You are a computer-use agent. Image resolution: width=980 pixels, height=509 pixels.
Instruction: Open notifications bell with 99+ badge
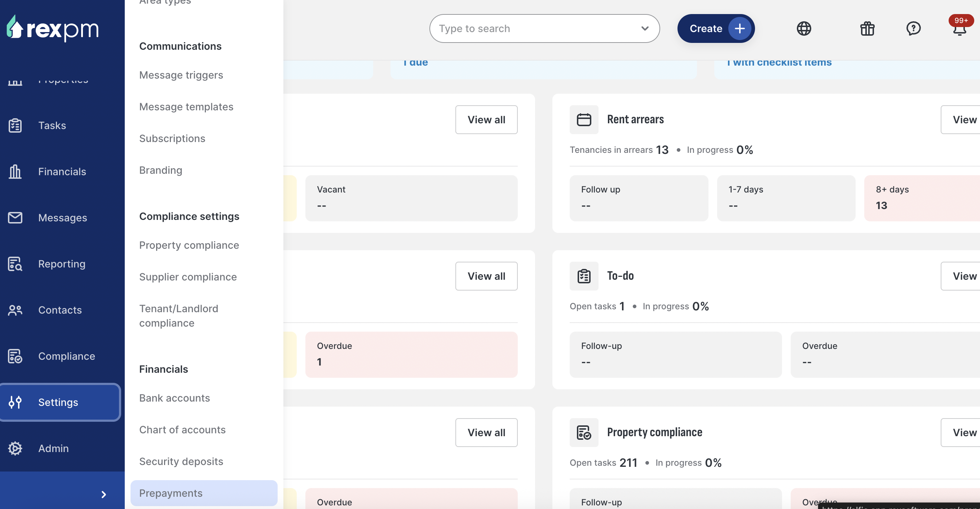[x=960, y=27]
